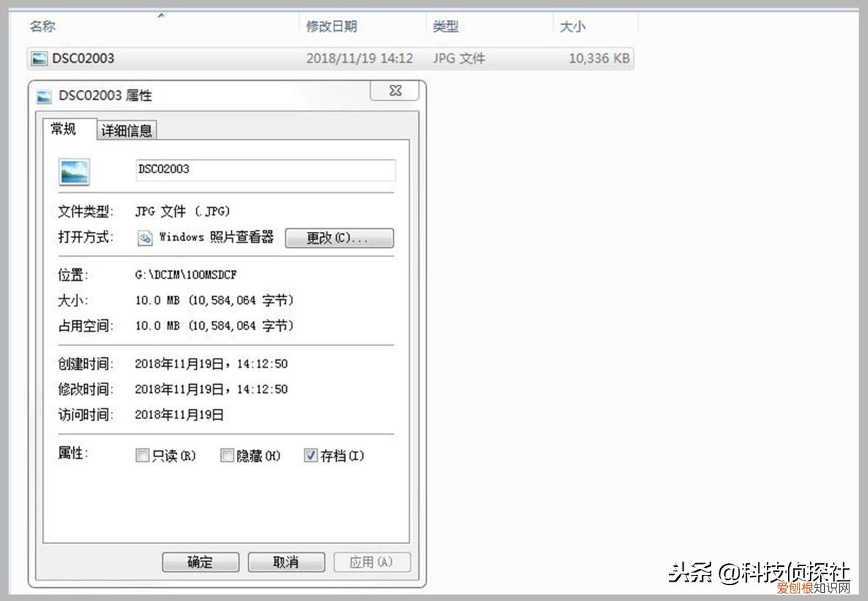Click the image preview icon beside the filename field

(74, 171)
